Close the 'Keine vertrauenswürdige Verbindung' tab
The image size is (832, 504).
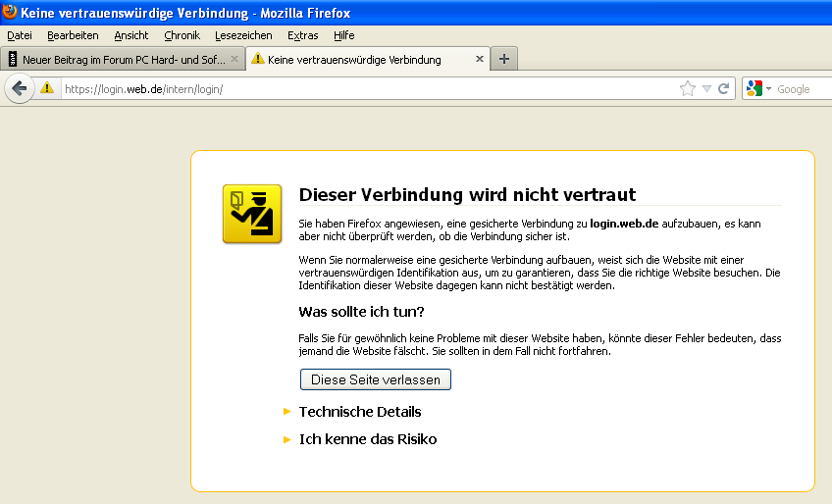(479, 59)
